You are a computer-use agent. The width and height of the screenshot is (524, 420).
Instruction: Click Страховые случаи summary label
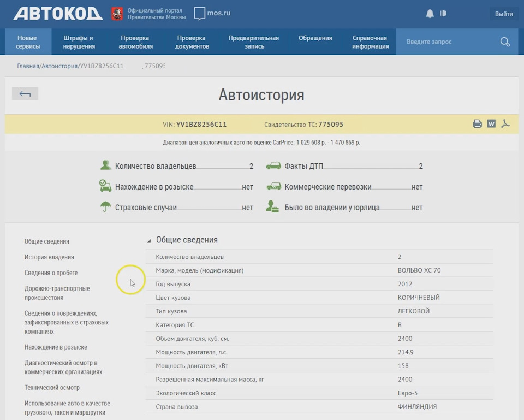pyautogui.click(x=146, y=208)
